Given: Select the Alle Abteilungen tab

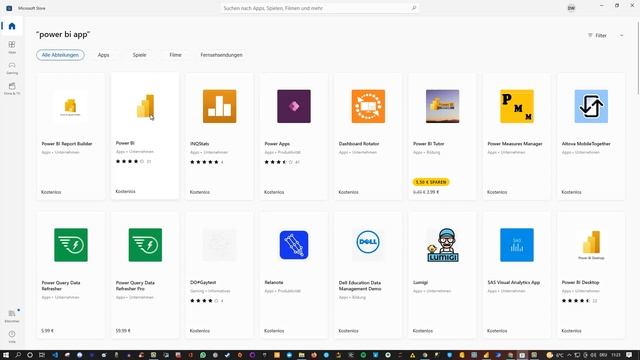Looking at the screenshot, I should (x=60, y=55).
